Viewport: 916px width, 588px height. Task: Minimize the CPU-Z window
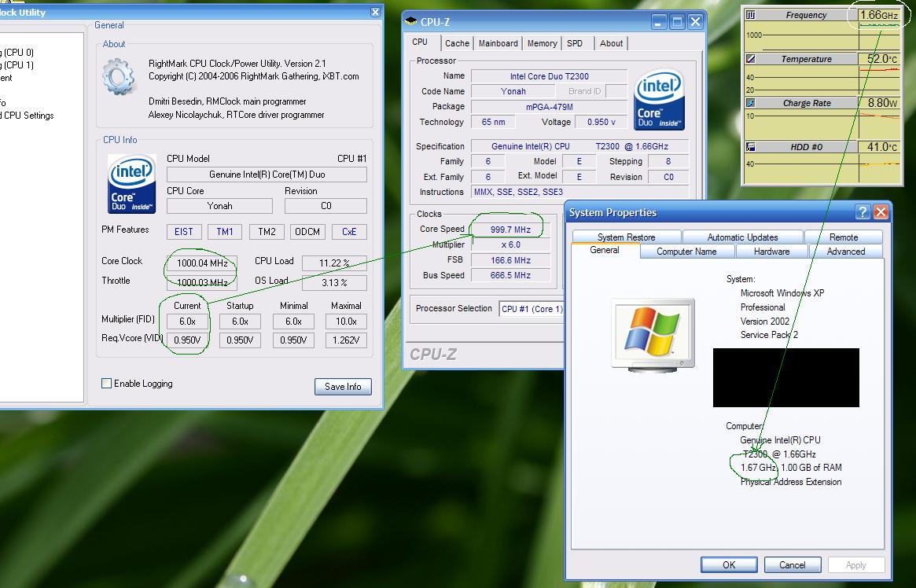click(x=659, y=22)
